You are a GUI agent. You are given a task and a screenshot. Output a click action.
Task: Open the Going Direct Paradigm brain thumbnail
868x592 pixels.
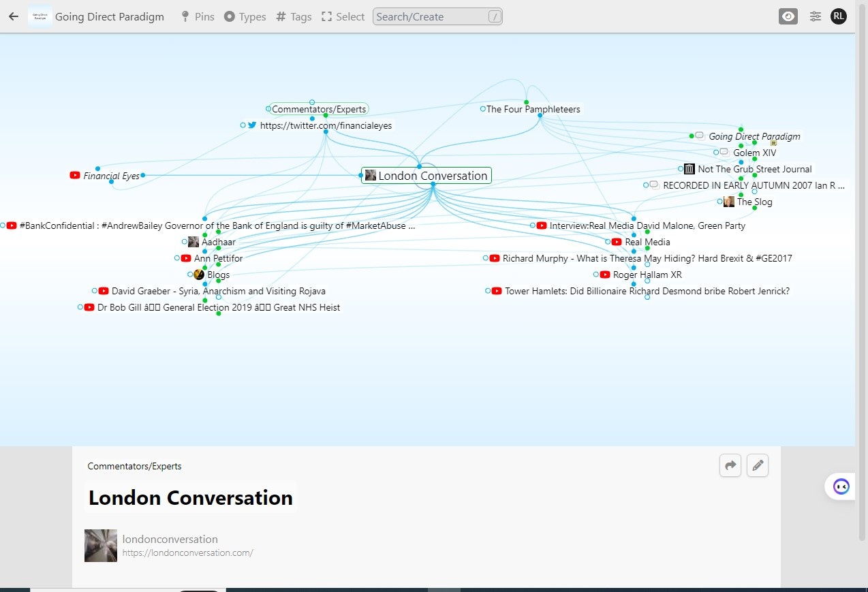pos(40,16)
